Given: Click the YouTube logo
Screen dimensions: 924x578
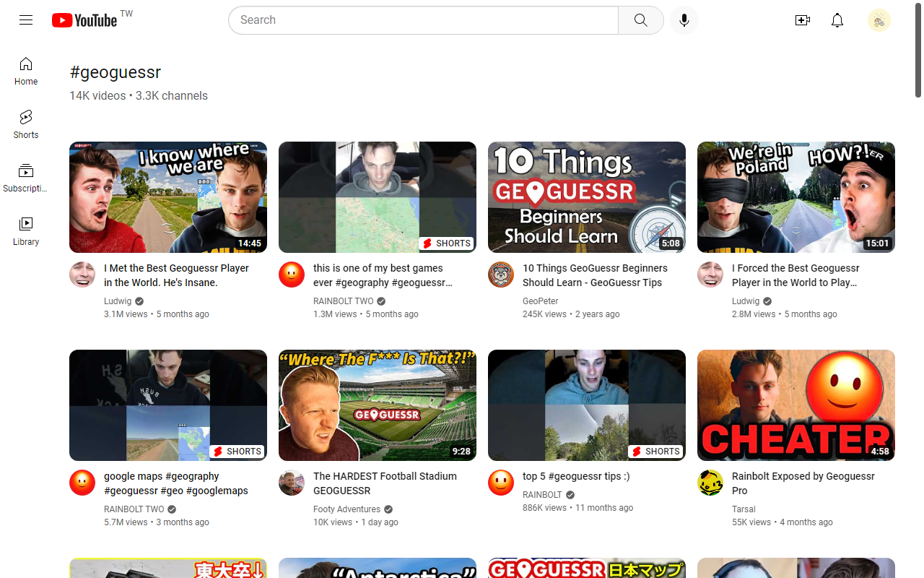Looking at the screenshot, I should coord(84,20).
